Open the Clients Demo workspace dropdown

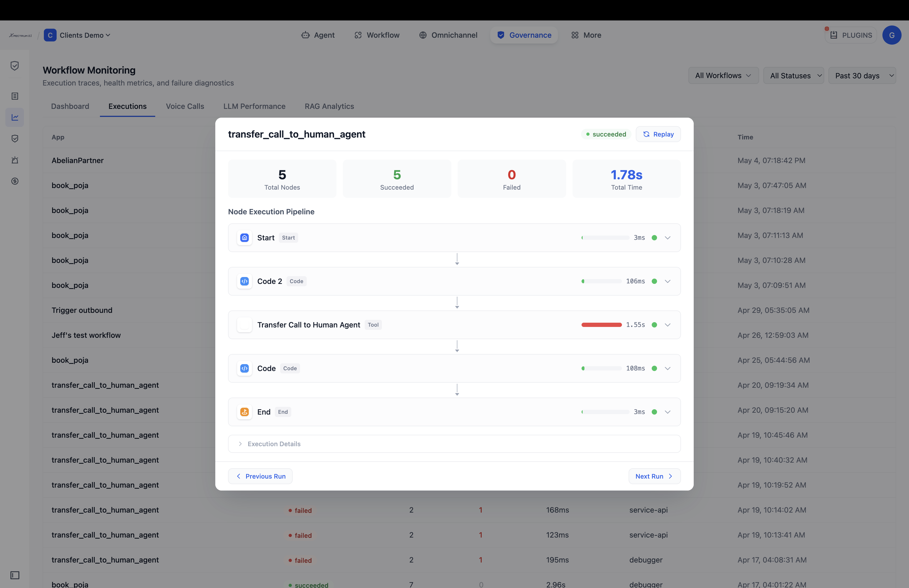click(x=85, y=35)
